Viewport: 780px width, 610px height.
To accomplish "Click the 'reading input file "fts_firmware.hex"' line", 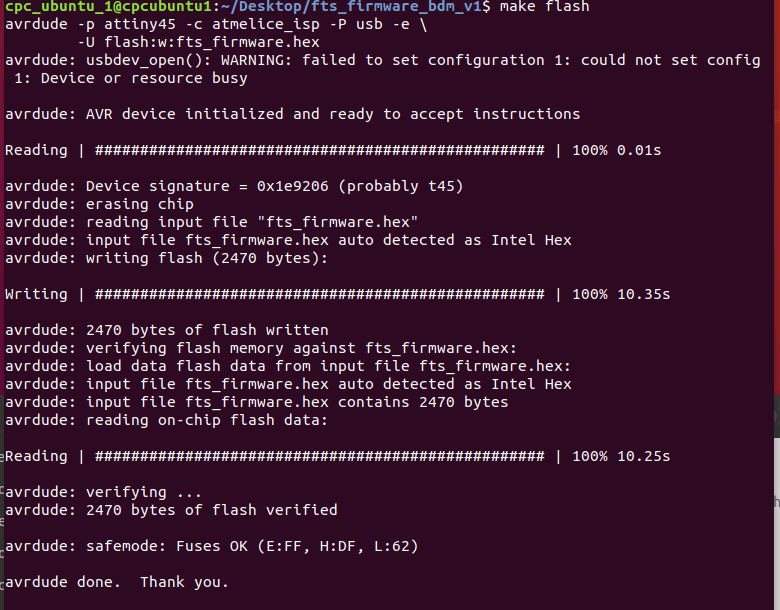I will pos(211,222).
